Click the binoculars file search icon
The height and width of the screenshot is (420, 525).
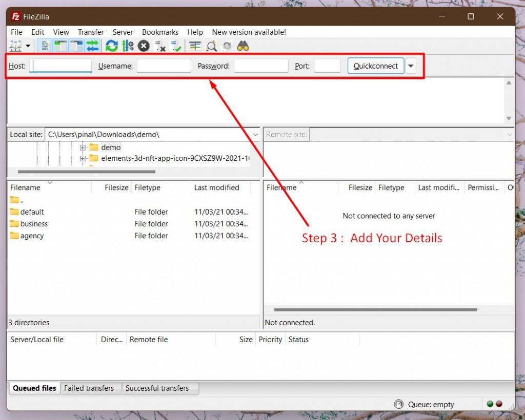point(243,46)
